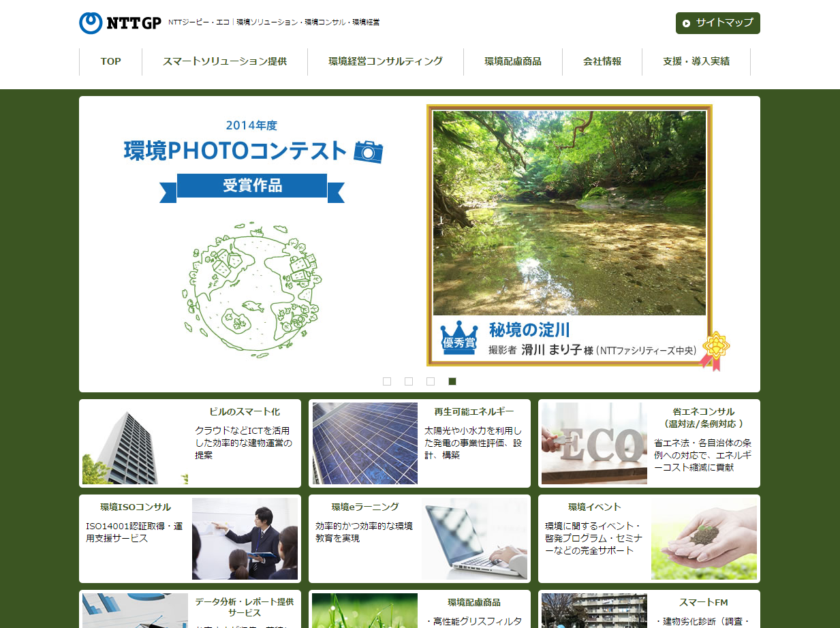Click the 優秀賞 crown badge

pos(458,338)
